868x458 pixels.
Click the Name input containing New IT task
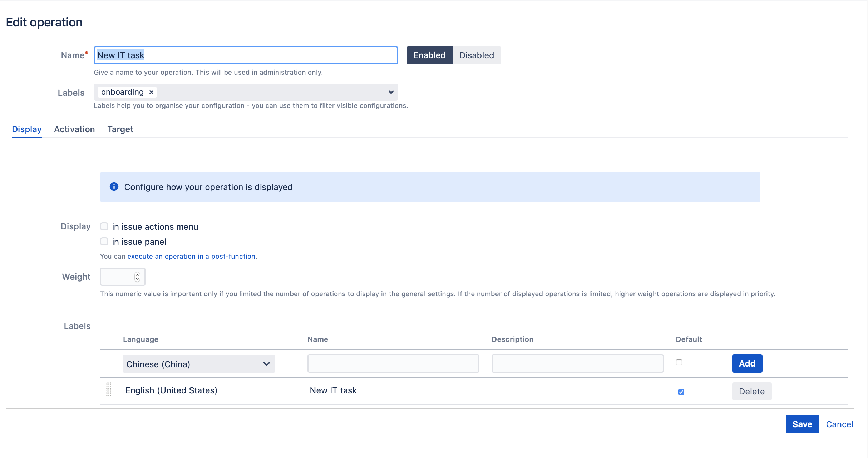(x=246, y=55)
